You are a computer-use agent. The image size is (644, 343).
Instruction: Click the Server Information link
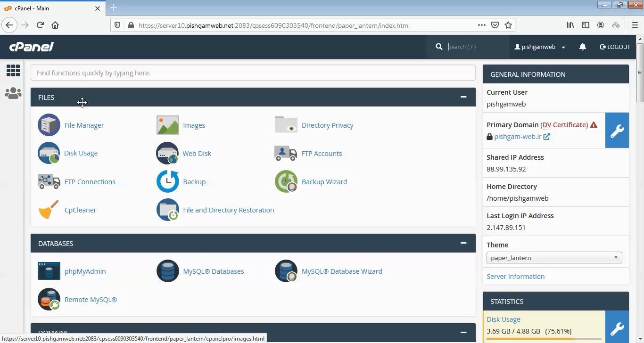[x=515, y=276]
